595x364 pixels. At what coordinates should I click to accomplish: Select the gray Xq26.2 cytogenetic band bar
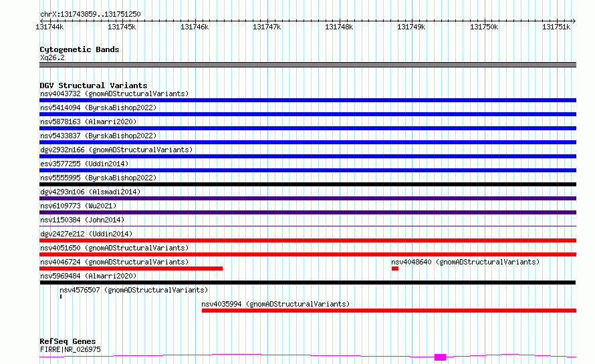[x=308, y=65]
